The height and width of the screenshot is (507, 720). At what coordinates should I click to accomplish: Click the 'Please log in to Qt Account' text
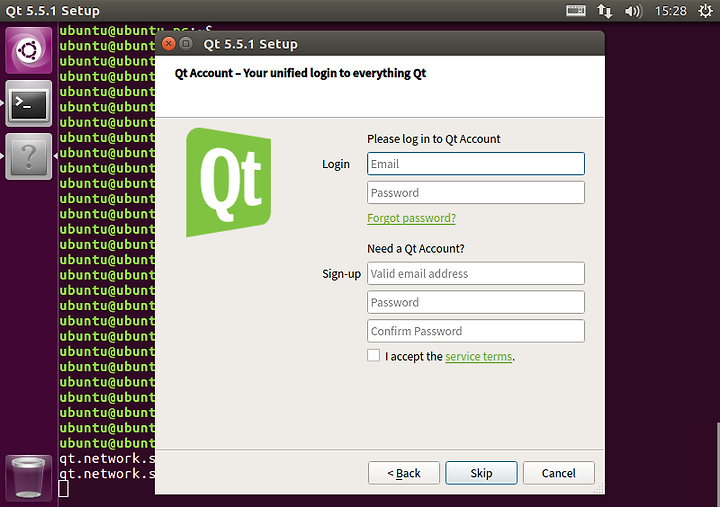coord(433,139)
